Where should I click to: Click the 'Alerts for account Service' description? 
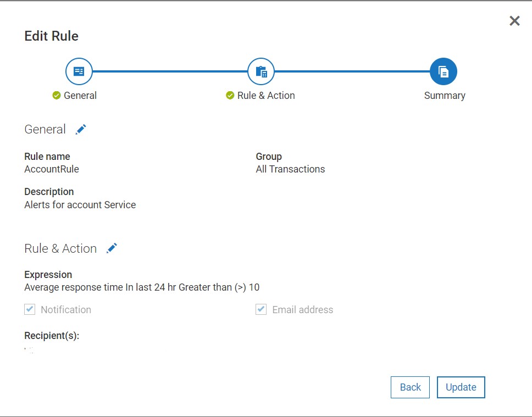pyautogui.click(x=80, y=205)
